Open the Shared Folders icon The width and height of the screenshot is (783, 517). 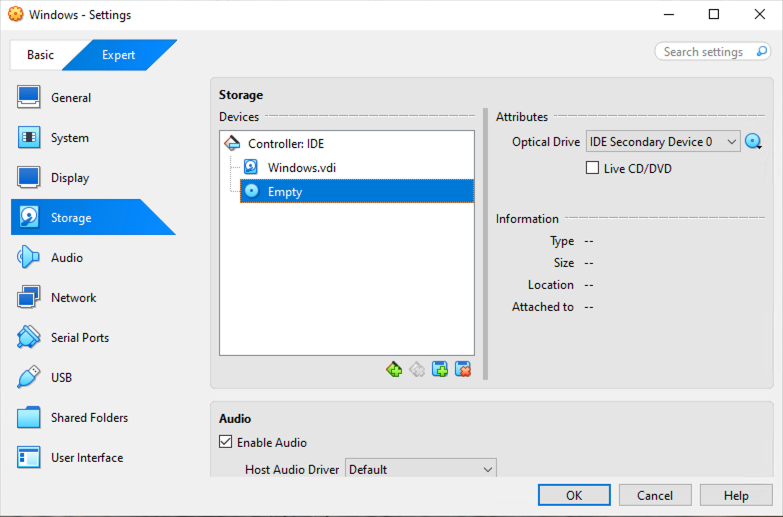(x=28, y=417)
